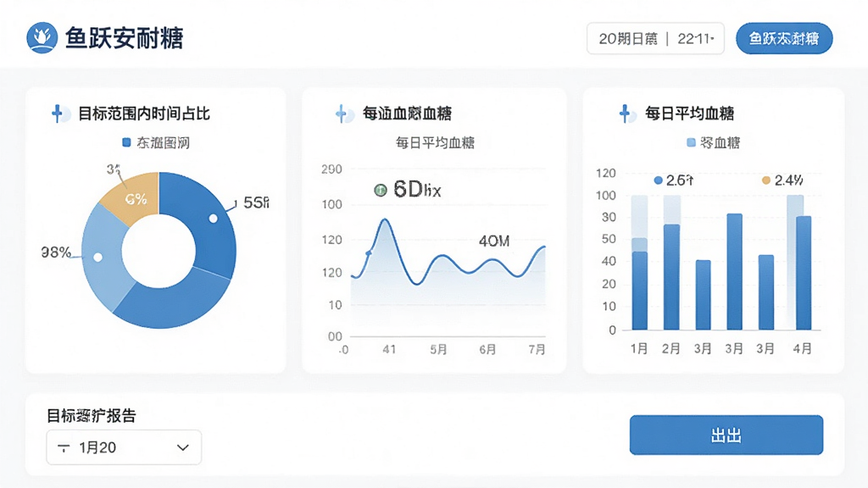Click the white dot on light blue donut segment

coord(98,258)
